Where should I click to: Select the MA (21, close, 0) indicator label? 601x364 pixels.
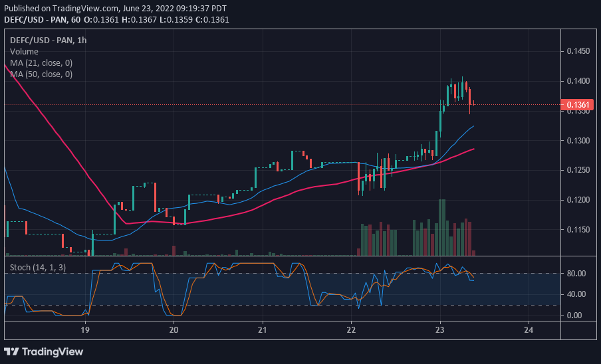click(x=41, y=63)
